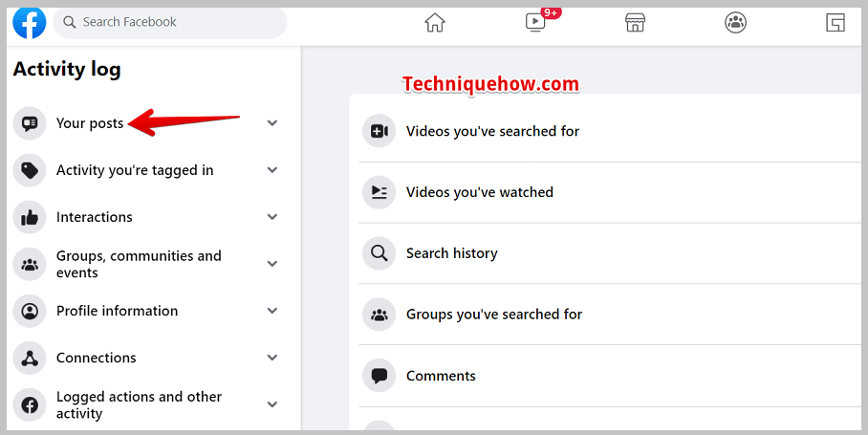Click the Videos you've watched playlist icon
This screenshot has height=435, width=868.
(379, 192)
